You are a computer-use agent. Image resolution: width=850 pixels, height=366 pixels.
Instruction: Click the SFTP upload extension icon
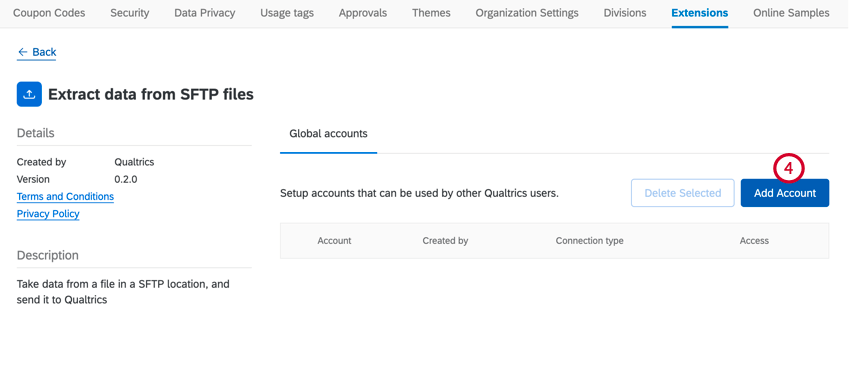point(29,94)
